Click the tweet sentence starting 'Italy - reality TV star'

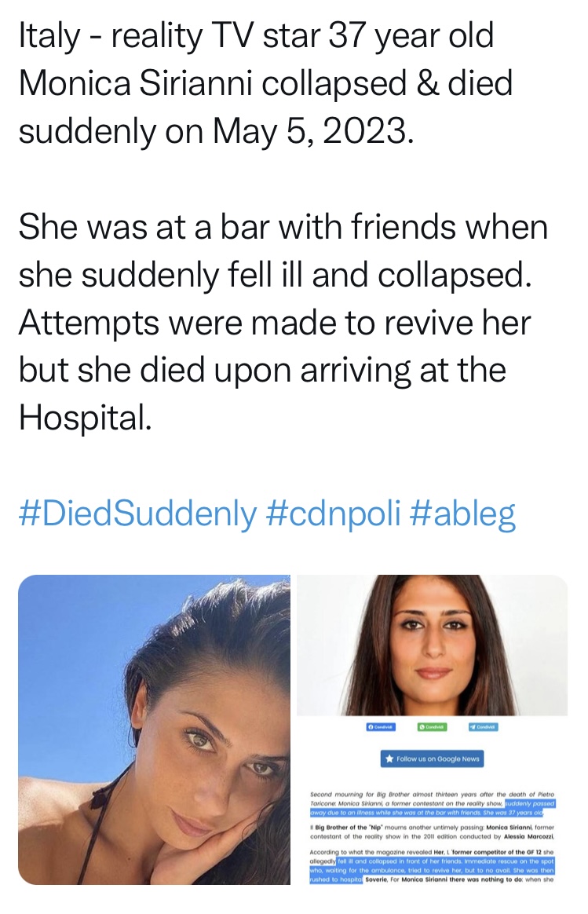click(265, 82)
